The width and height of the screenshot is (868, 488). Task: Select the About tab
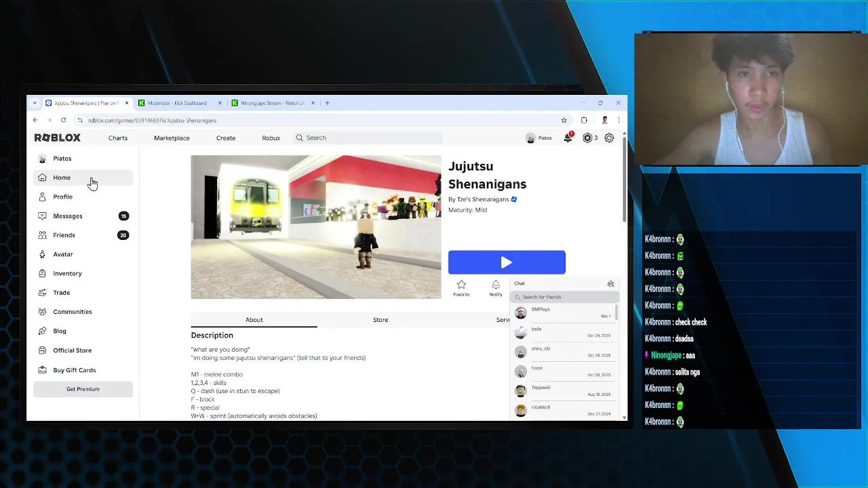[x=254, y=320]
